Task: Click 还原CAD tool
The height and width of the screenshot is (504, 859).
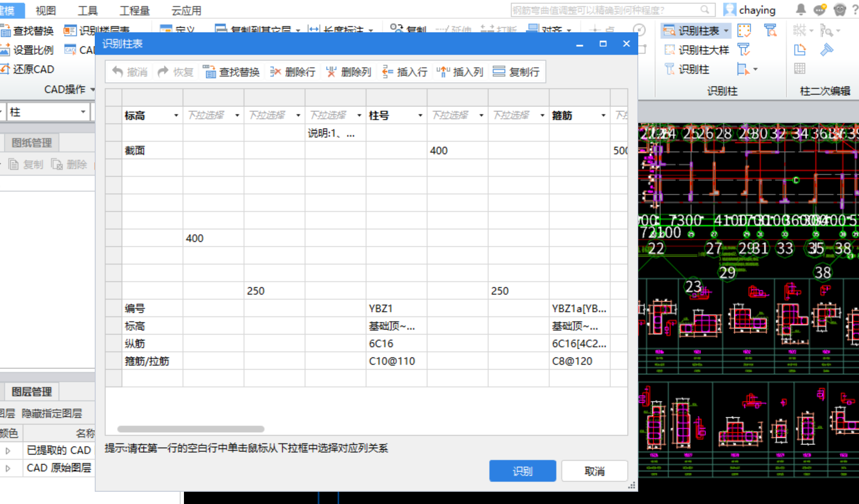Action: coord(27,69)
